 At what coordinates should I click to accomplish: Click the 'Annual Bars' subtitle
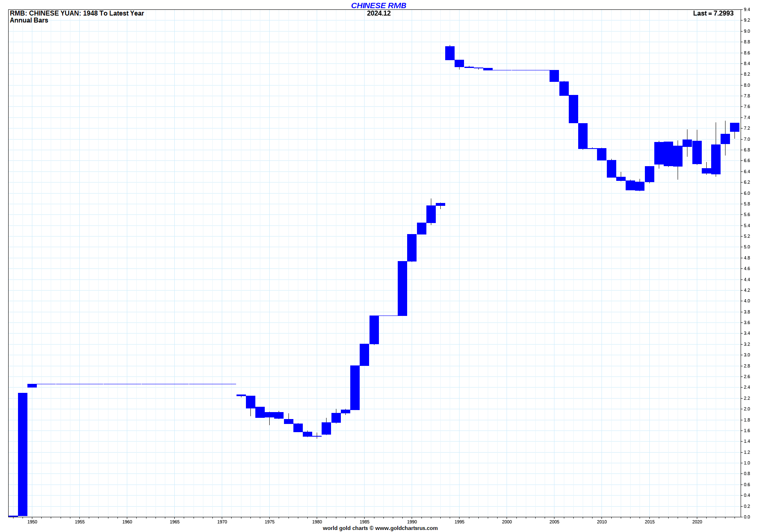tap(29, 20)
